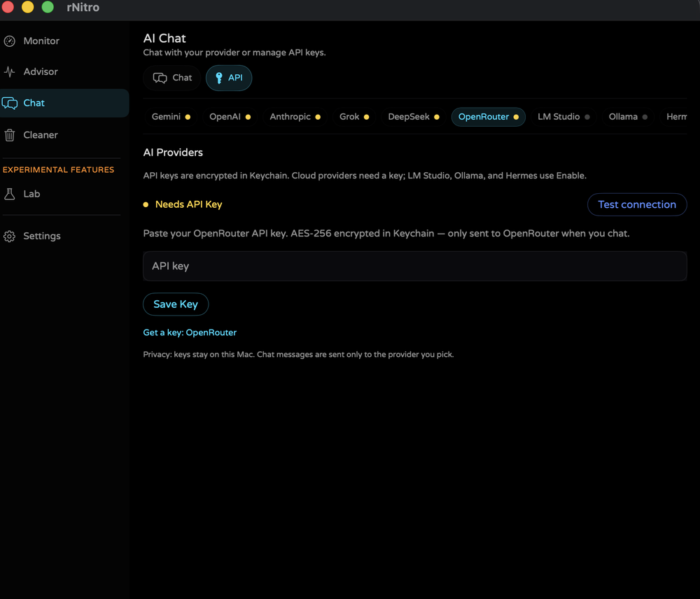Viewport: 700px width, 599px height.
Task: Focus the API key input field
Action: (414, 266)
